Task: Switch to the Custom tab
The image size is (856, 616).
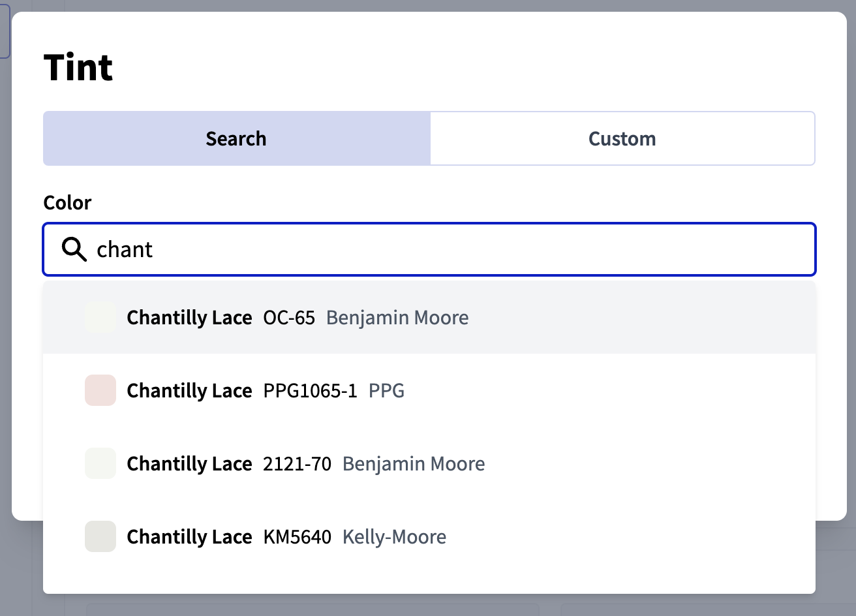Action: (622, 138)
